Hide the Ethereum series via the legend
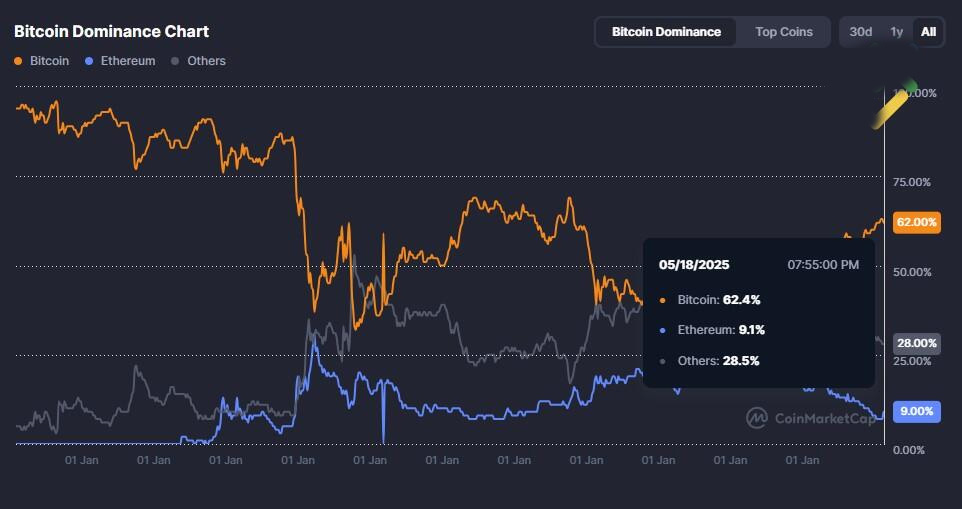Image resolution: width=962 pixels, height=509 pixels. (x=121, y=61)
